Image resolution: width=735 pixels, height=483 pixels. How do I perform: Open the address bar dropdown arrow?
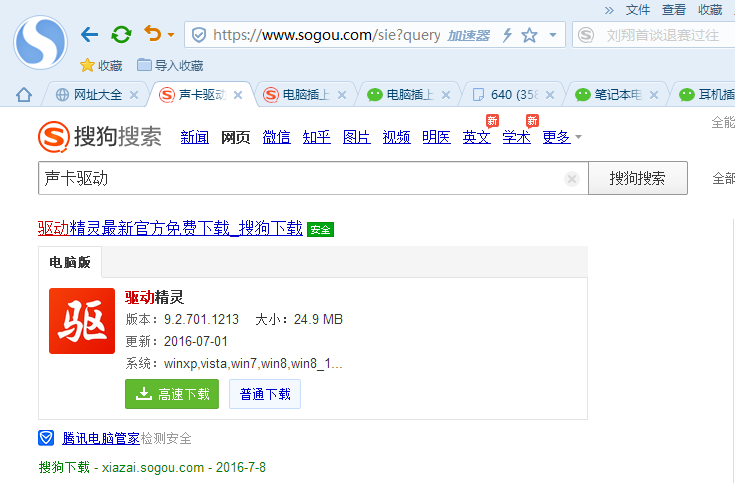point(553,35)
